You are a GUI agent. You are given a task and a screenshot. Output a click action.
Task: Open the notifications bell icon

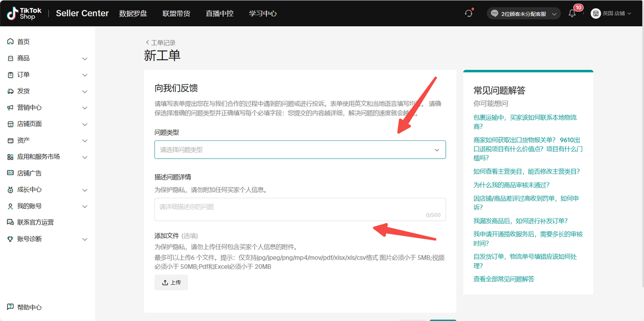(572, 14)
